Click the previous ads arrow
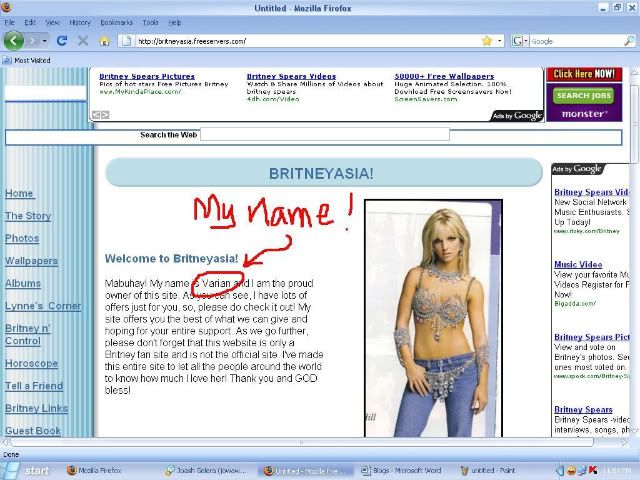The width and height of the screenshot is (640, 480). coord(96,115)
